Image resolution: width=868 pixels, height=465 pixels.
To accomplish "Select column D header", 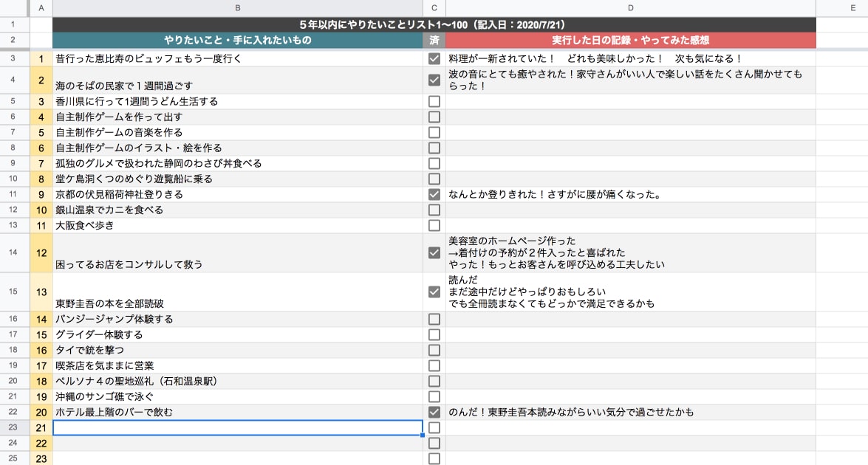I will [x=631, y=7].
